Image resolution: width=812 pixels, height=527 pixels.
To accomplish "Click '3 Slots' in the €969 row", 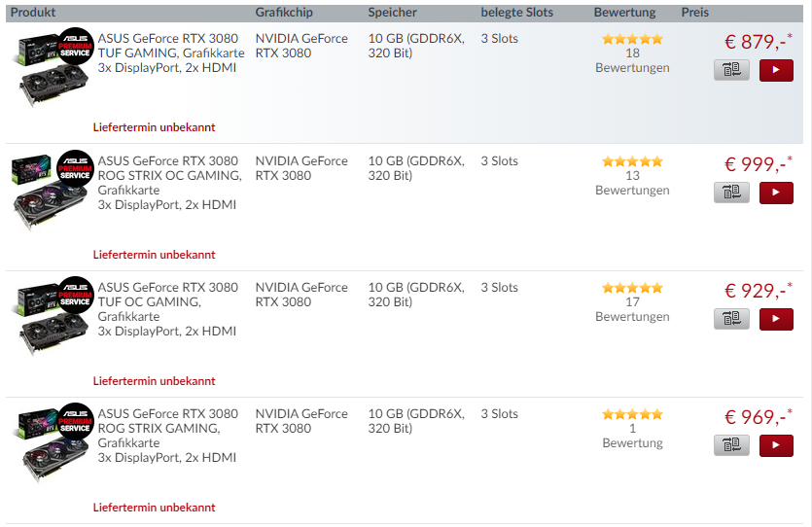I will point(499,413).
